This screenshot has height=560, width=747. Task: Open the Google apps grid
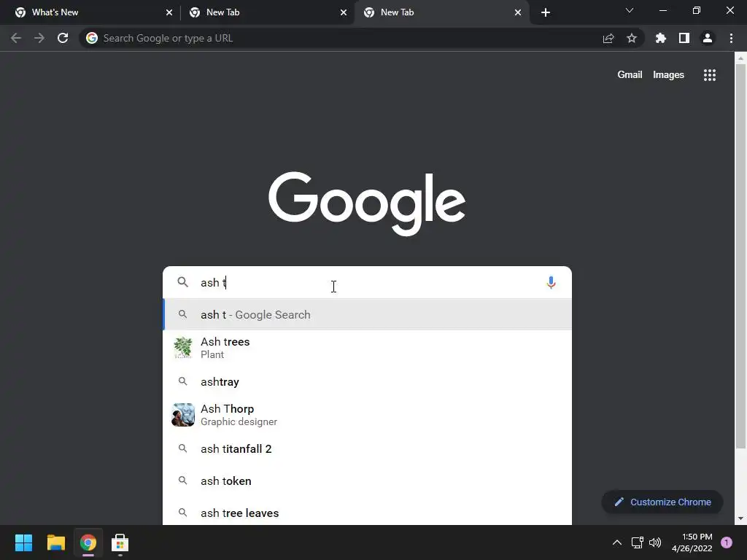[x=710, y=75]
